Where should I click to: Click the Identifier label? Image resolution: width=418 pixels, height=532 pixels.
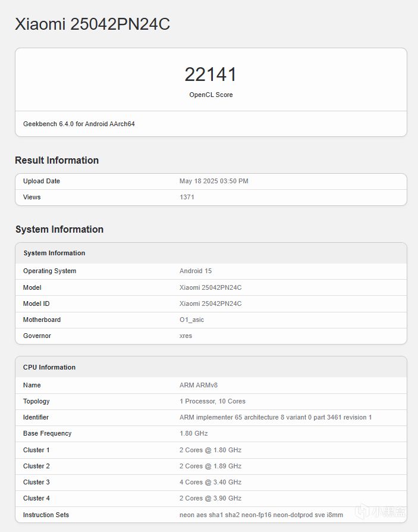click(x=36, y=417)
